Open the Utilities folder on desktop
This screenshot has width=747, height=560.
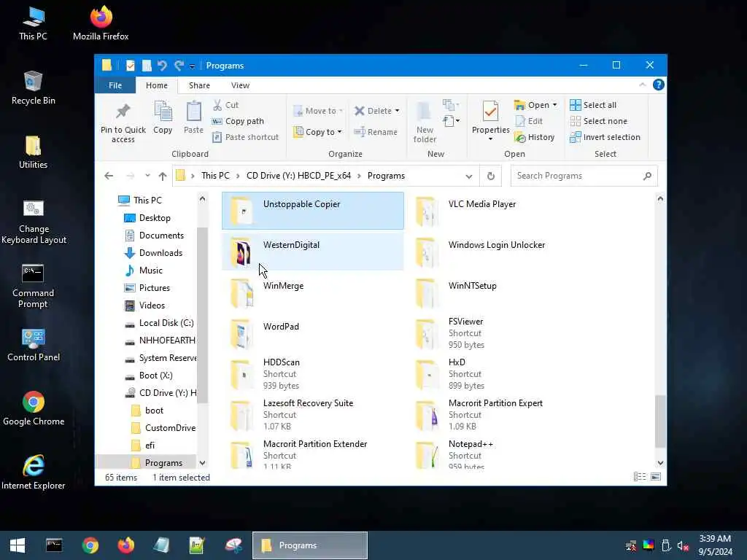pyautogui.click(x=33, y=152)
